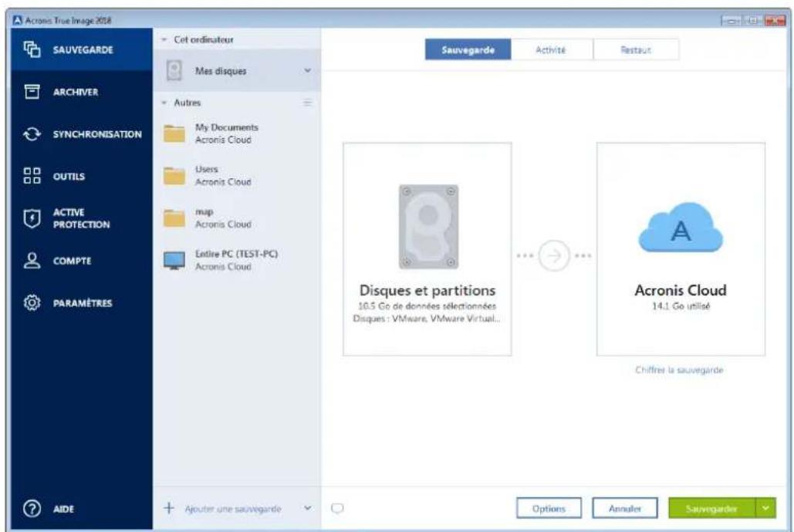This screenshot has height=532, width=794.
Task: Minimize the Acronis True Image window
Action: pos(731,21)
